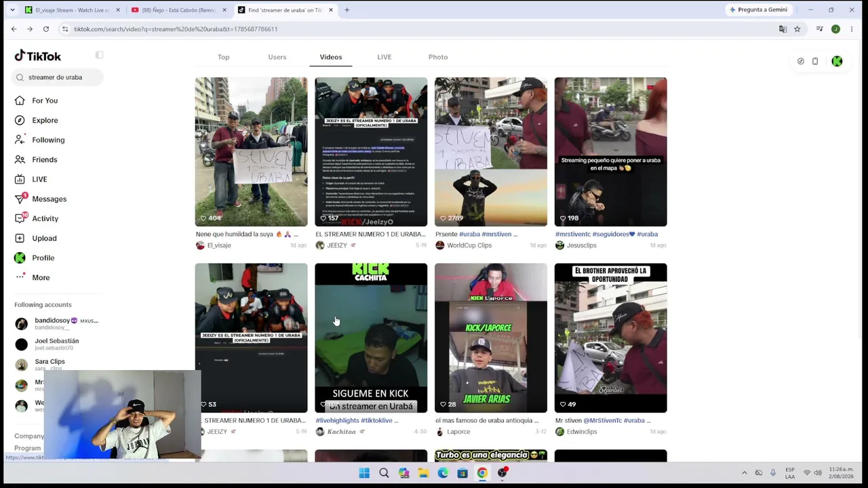Open a new browser tab

pyautogui.click(x=347, y=10)
